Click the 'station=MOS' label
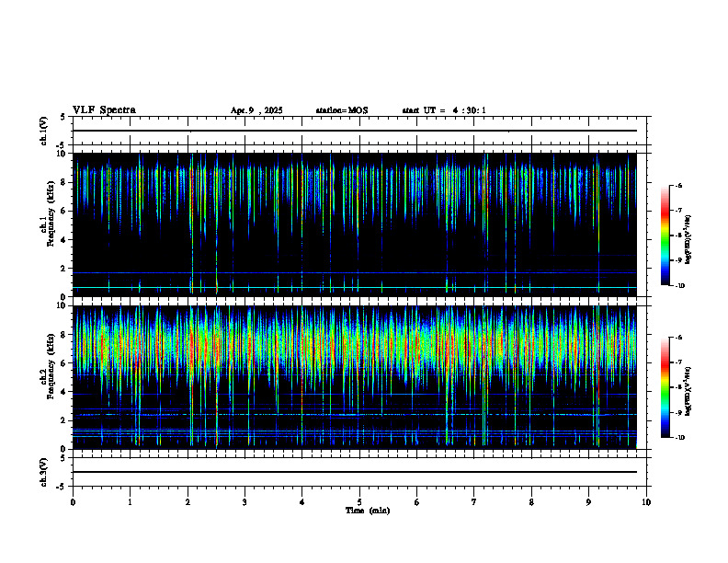 [x=342, y=110]
